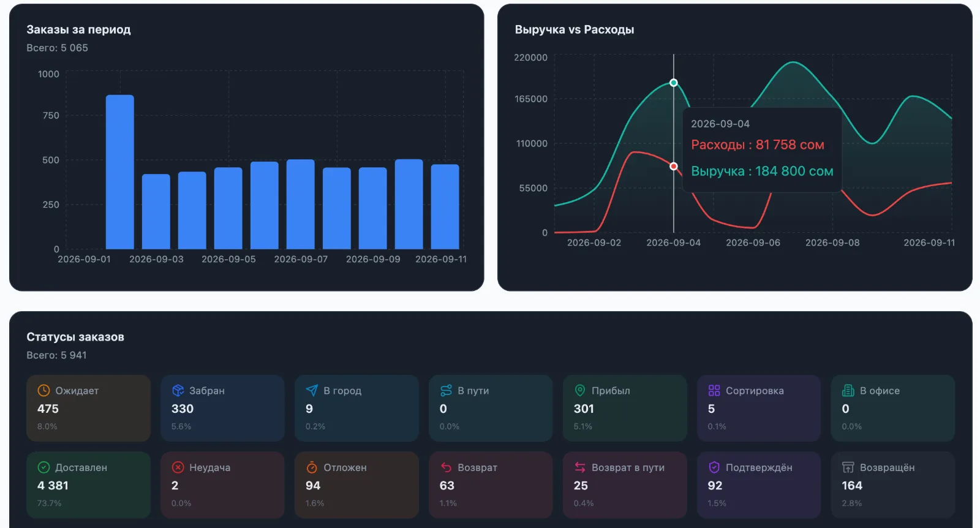Click the swap arrows icon beside Возврат в пути
The height and width of the screenshot is (528, 980).
coord(580,467)
